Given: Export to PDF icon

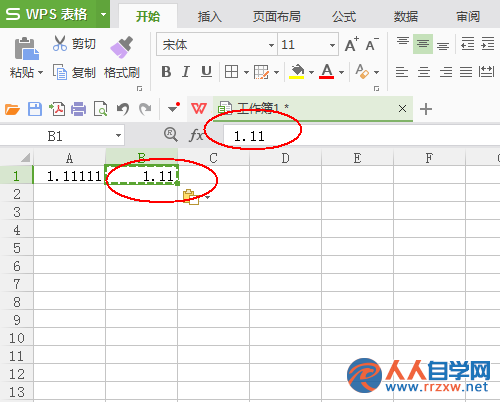Looking at the screenshot, I should (57, 109).
